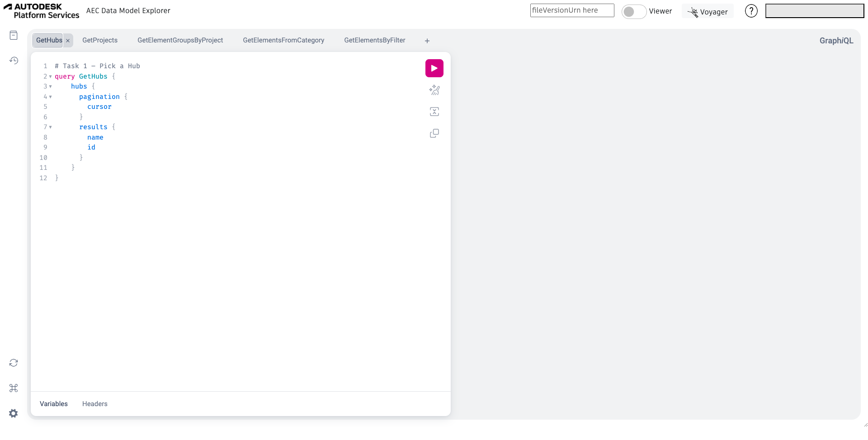Launch the Voyager schema visualizer
Screen dimensions: 868x440
coord(708,11)
